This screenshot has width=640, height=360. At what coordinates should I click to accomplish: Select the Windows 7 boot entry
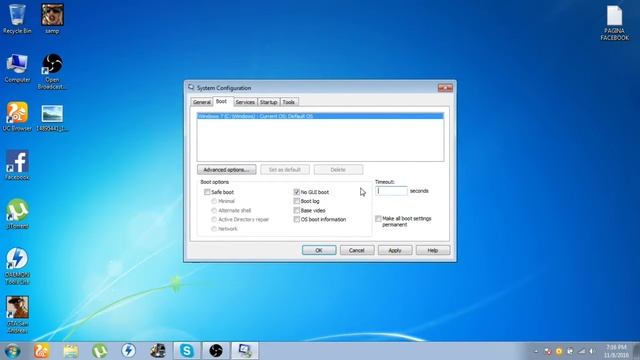(320, 116)
